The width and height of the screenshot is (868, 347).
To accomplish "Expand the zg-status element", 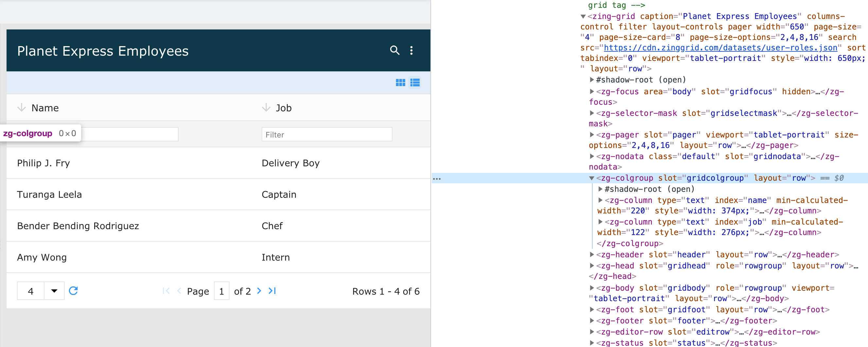I will 591,343.
